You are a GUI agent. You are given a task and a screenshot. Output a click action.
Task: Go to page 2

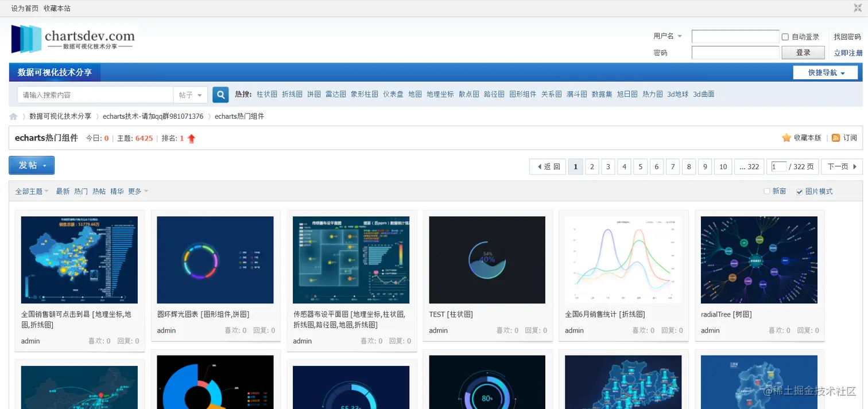tap(592, 167)
